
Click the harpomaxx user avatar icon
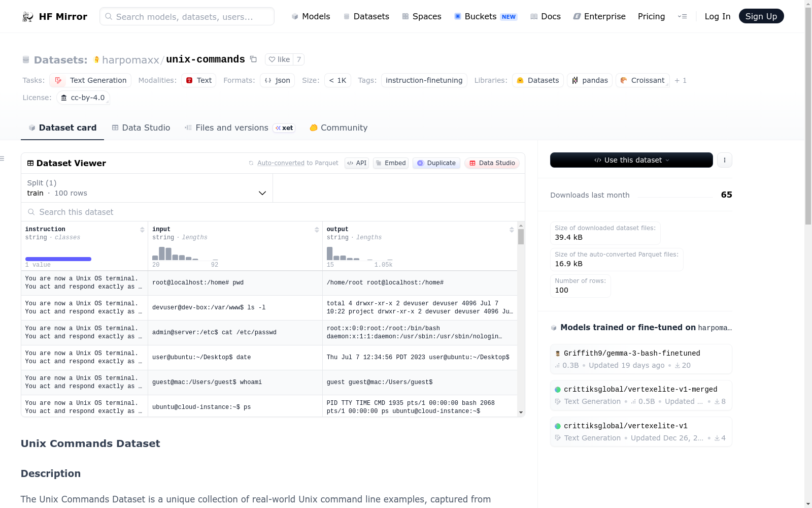tap(96, 59)
